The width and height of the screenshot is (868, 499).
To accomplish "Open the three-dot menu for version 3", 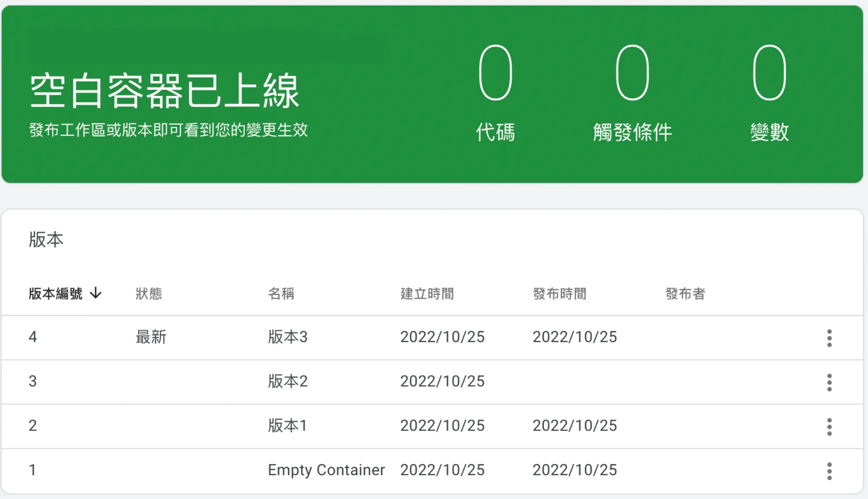I will tap(829, 382).
